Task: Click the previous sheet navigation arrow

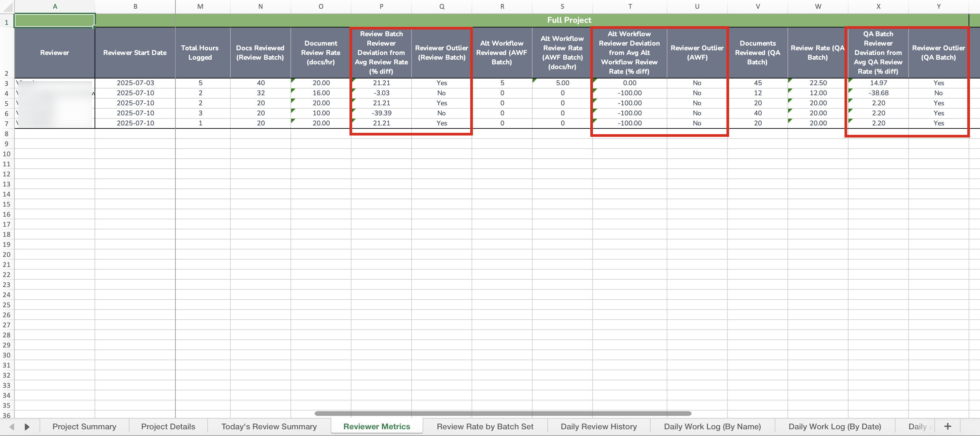Action: [12, 427]
